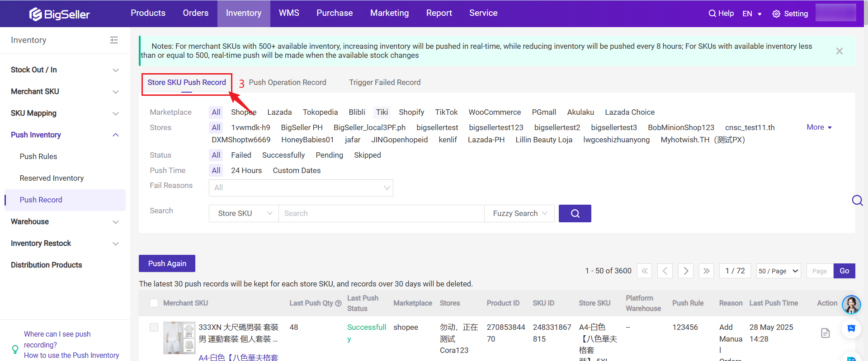Expand Inventory Restock menu
Viewport: 868px width, 361px height.
pyautogui.click(x=116, y=244)
